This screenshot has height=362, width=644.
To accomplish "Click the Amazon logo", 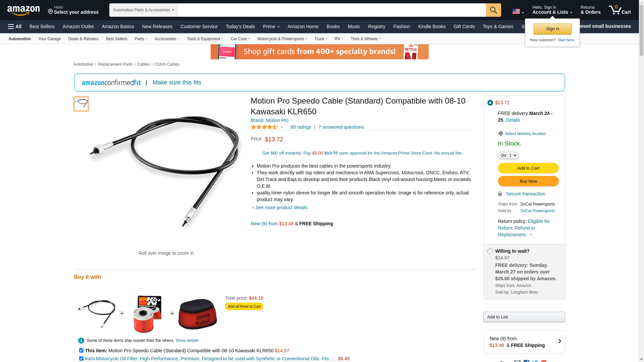I will [23, 10].
